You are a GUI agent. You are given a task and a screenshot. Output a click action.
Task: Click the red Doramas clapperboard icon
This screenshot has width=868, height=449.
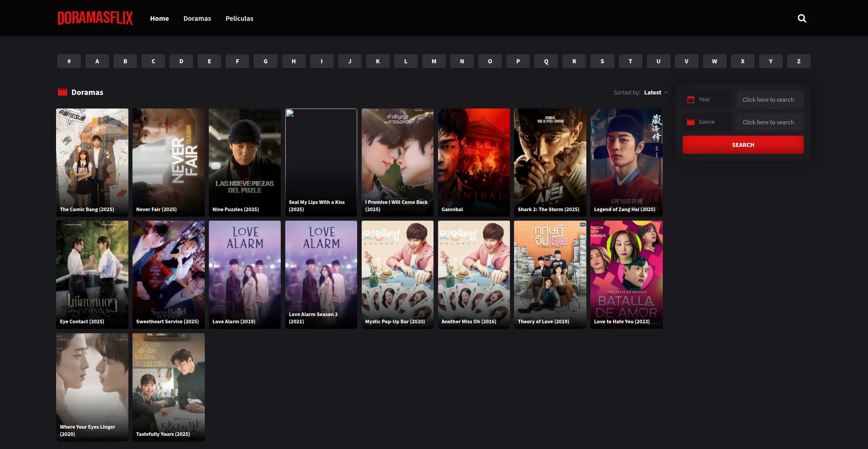point(62,92)
